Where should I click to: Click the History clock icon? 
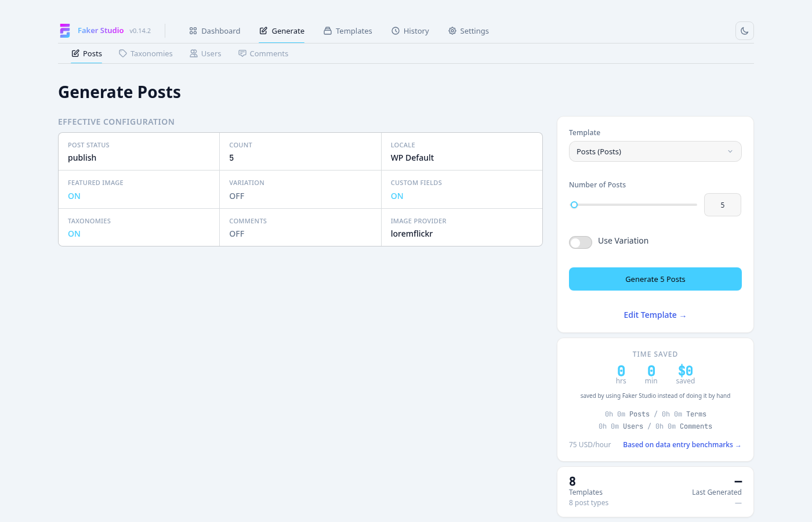pos(396,31)
